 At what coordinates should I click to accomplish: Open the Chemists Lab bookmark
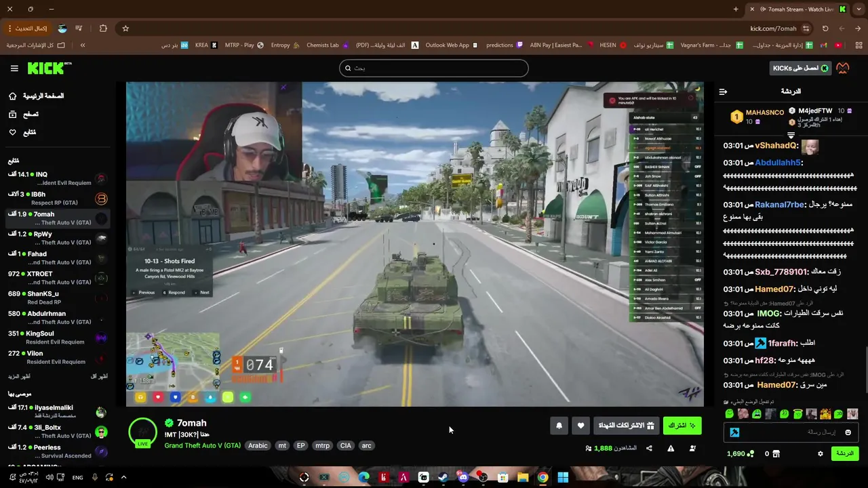pos(328,45)
